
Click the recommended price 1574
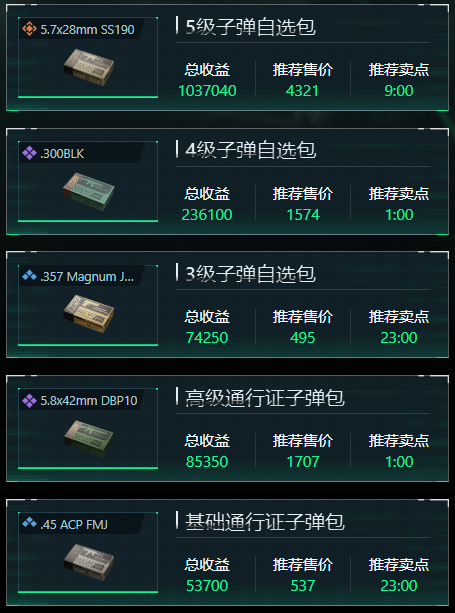click(x=303, y=215)
